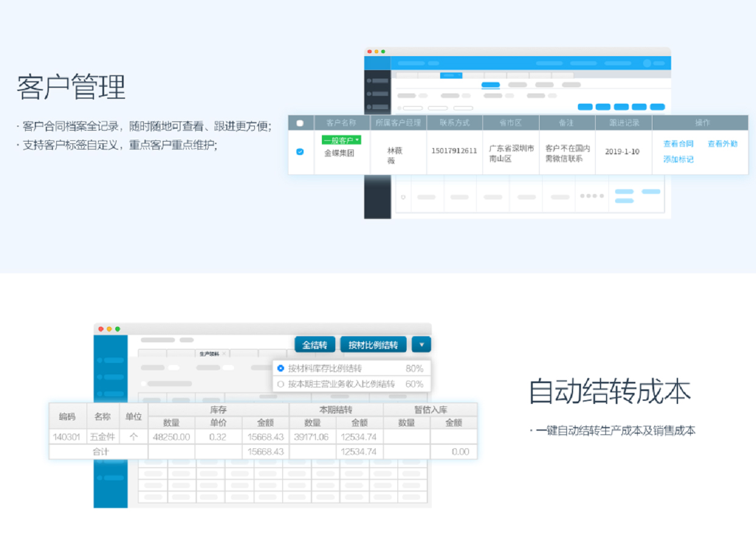
Task: Click the 15017912611 phone number cell
Action: coord(454,151)
